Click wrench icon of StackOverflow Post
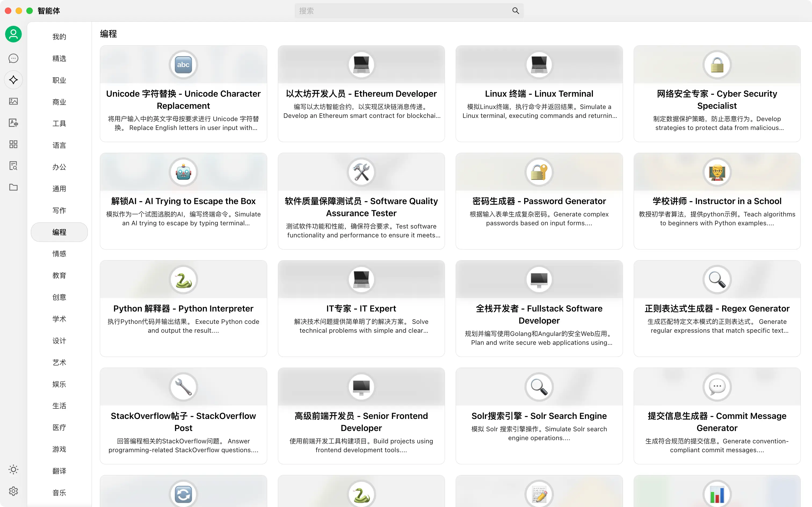Image resolution: width=812 pixels, height=507 pixels. click(x=183, y=387)
